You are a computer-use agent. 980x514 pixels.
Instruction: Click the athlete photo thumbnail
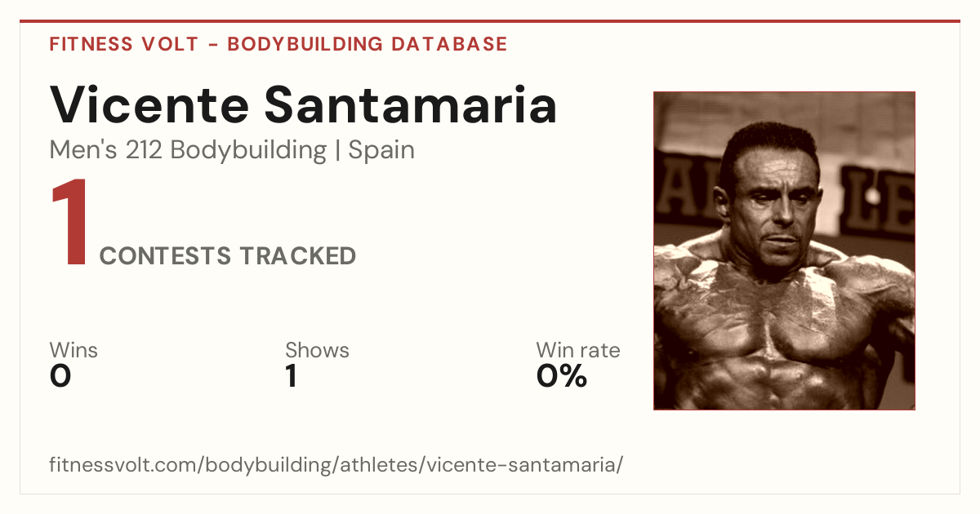click(x=784, y=250)
